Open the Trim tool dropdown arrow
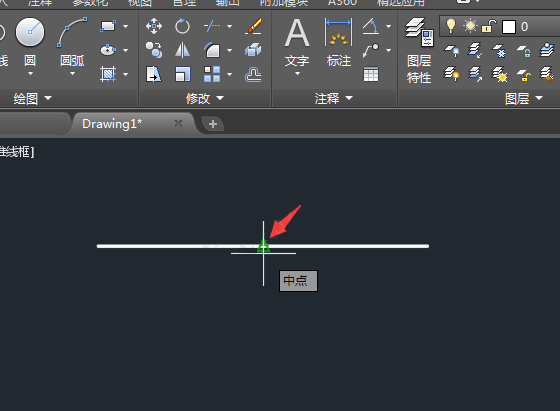 (230, 26)
